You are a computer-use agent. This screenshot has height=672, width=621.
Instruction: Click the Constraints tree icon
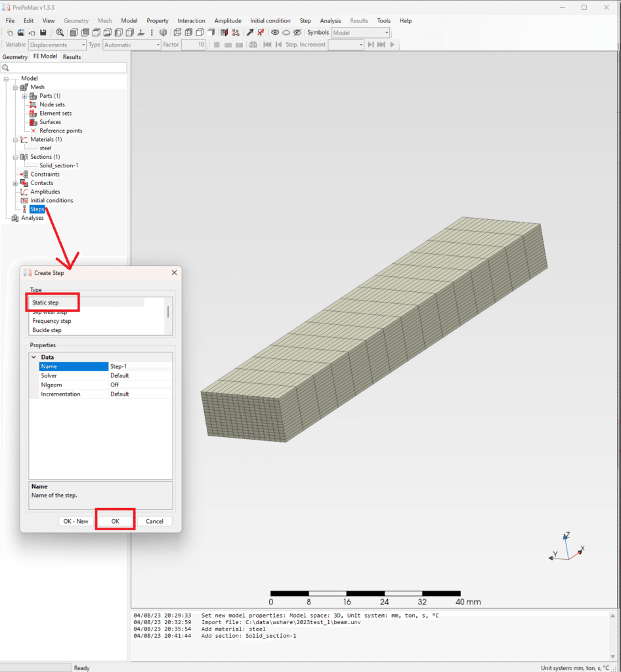pos(24,175)
